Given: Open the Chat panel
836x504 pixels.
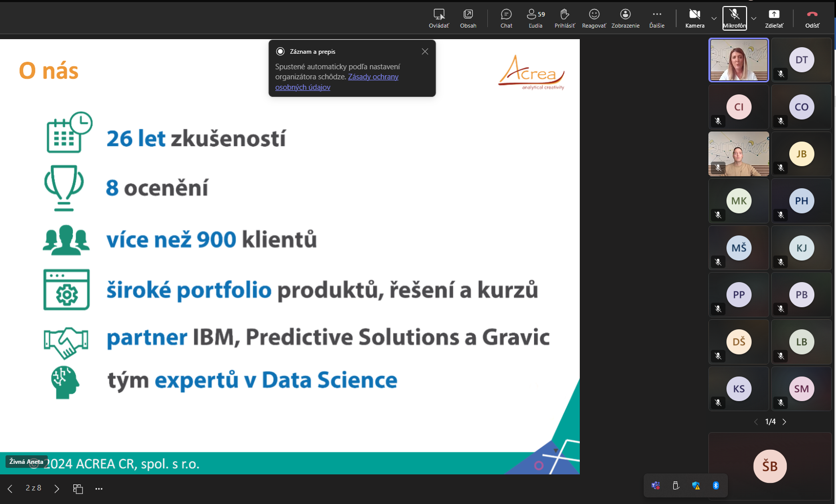Looking at the screenshot, I should pyautogui.click(x=506, y=19).
